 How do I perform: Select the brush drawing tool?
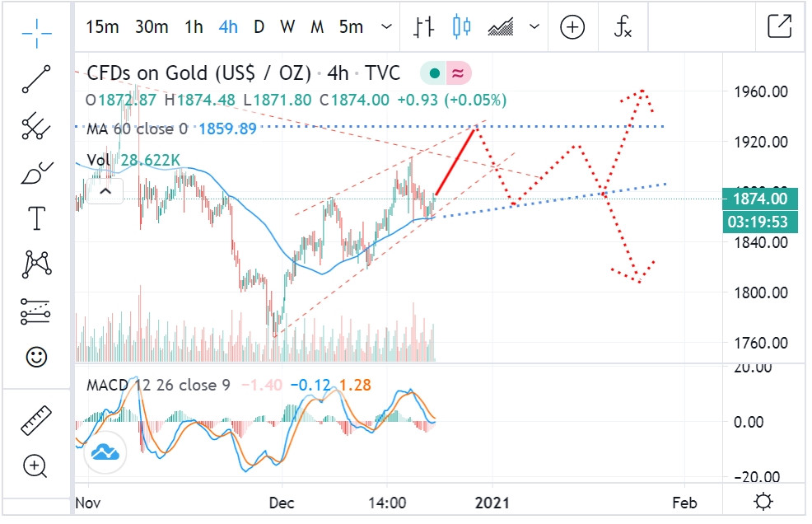tap(36, 172)
